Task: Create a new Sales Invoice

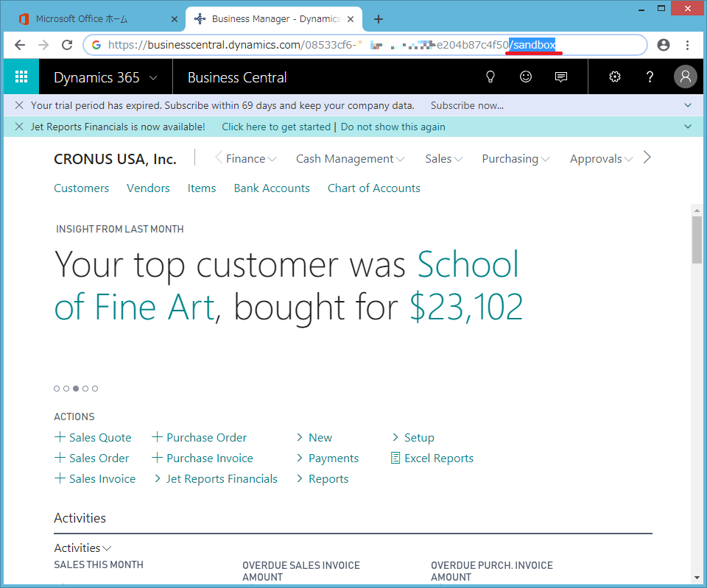Action: coord(95,479)
